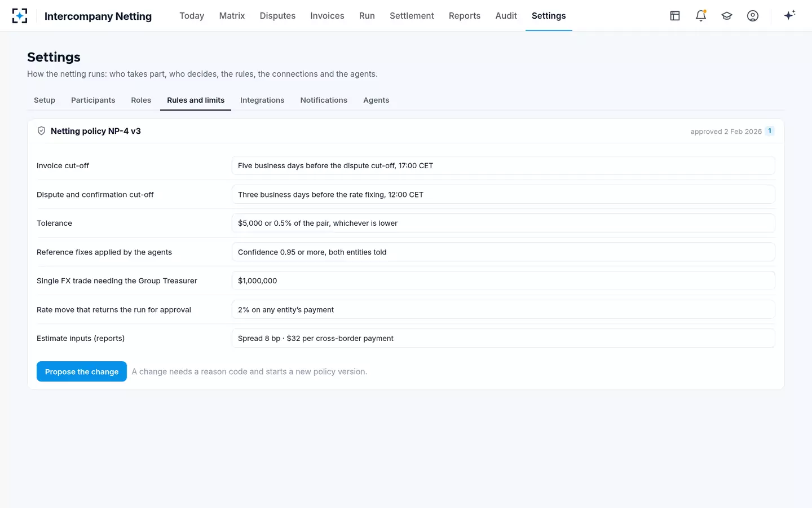Open the Run section
Viewport: 812px width, 508px height.
[x=367, y=16]
